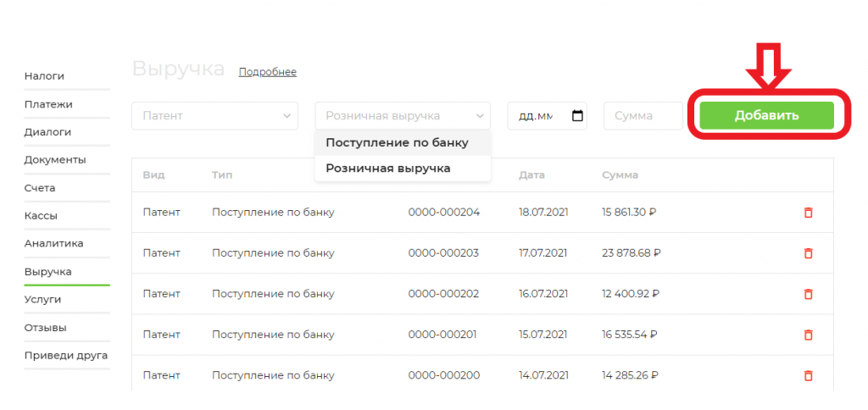Image resolution: width=868 pixels, height=410 pixels.
Task: Focus the Сумма input field
Action: click(643, 116)
